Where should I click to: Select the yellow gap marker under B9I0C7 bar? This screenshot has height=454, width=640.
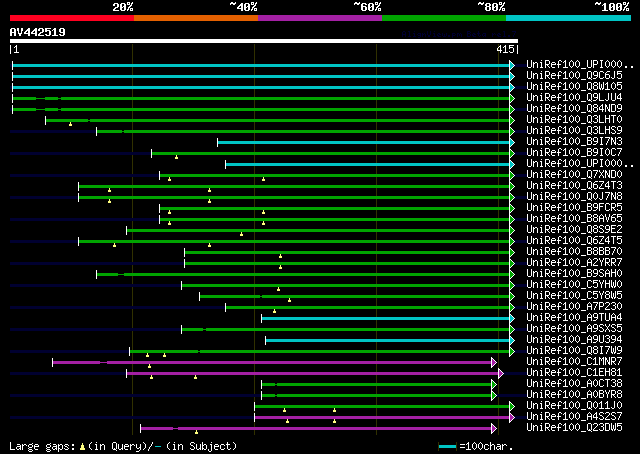coord(176,157)
